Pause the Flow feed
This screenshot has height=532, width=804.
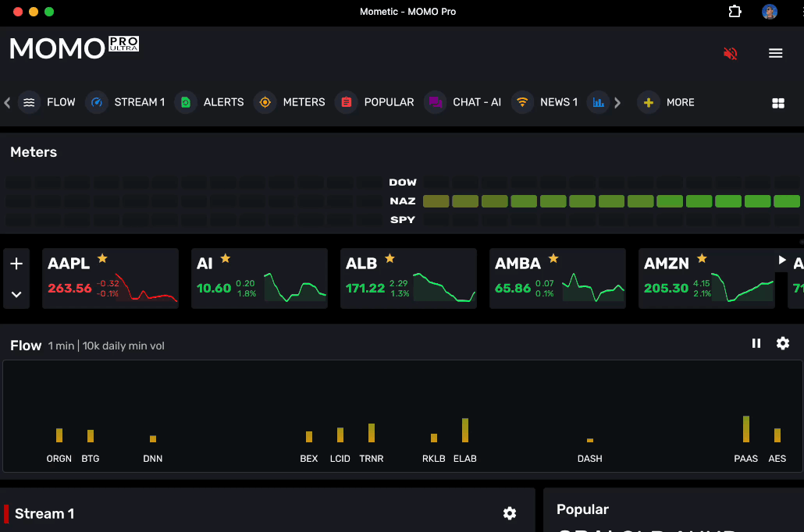tap(756, 343)
